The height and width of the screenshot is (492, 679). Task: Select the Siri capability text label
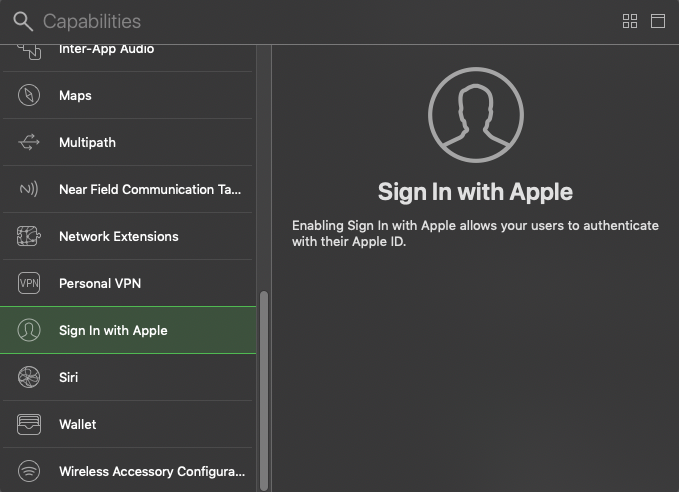click(68, 378)
